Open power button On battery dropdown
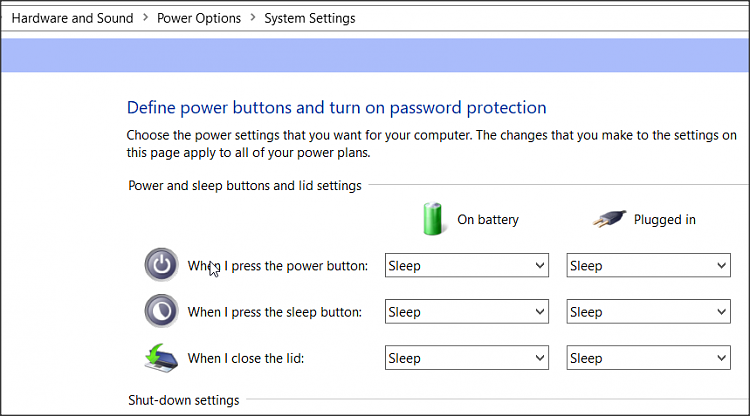Screen dimensions: 750x416 [467, 266]
